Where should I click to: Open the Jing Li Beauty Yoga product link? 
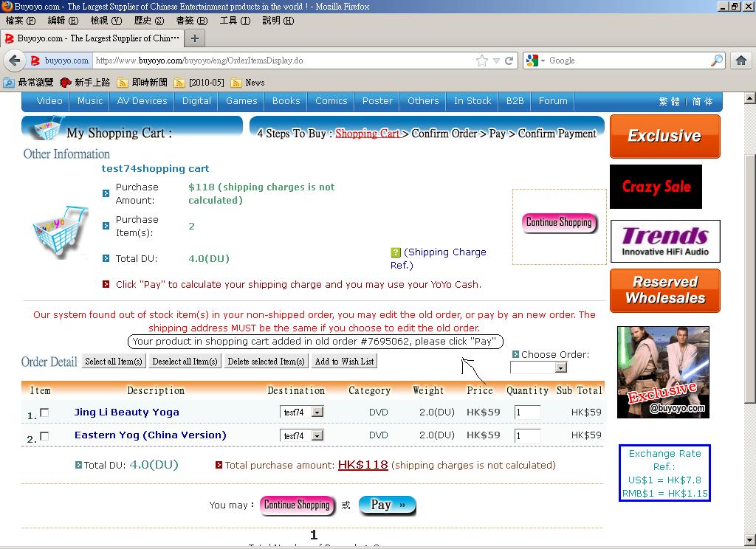[127, 412]
